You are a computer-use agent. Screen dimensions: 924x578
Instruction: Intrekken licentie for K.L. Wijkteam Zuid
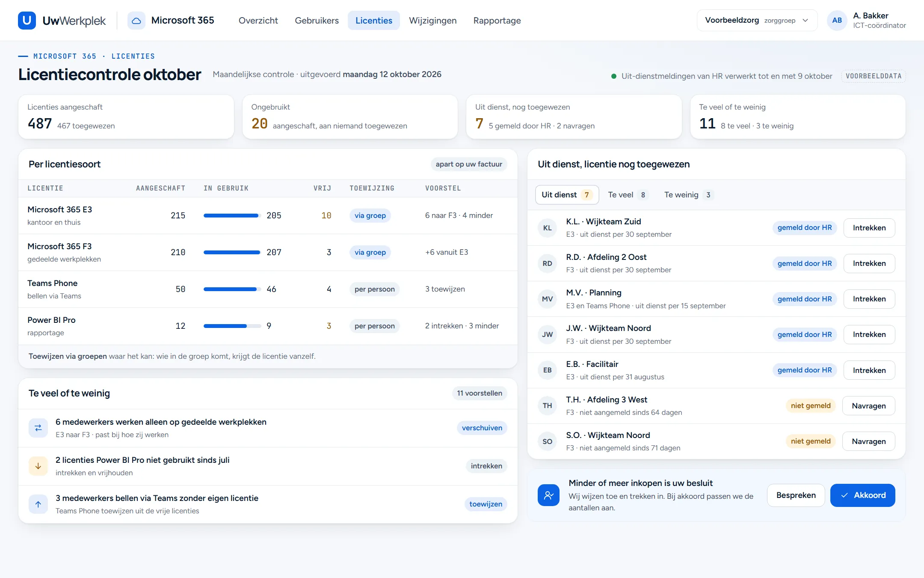coord(869,228)
